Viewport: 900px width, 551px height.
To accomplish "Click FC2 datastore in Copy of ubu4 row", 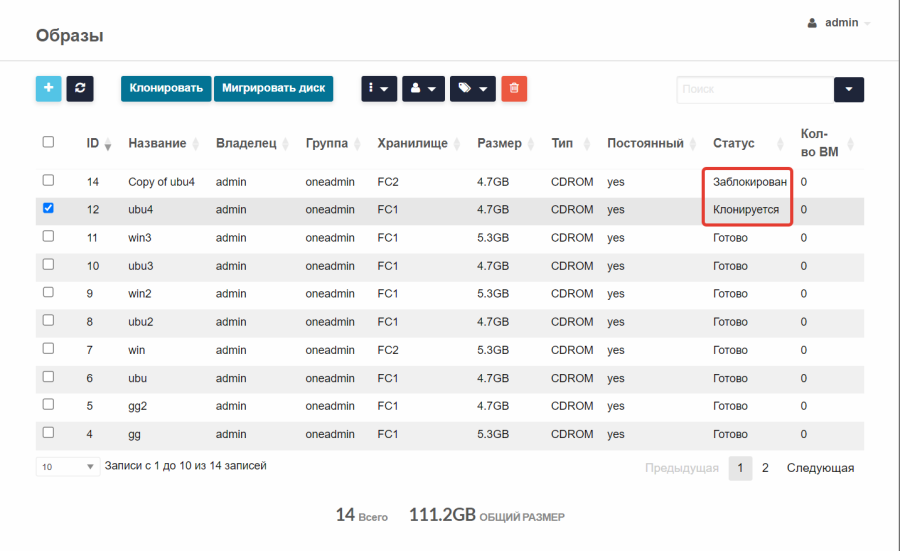I will point(387,182).
